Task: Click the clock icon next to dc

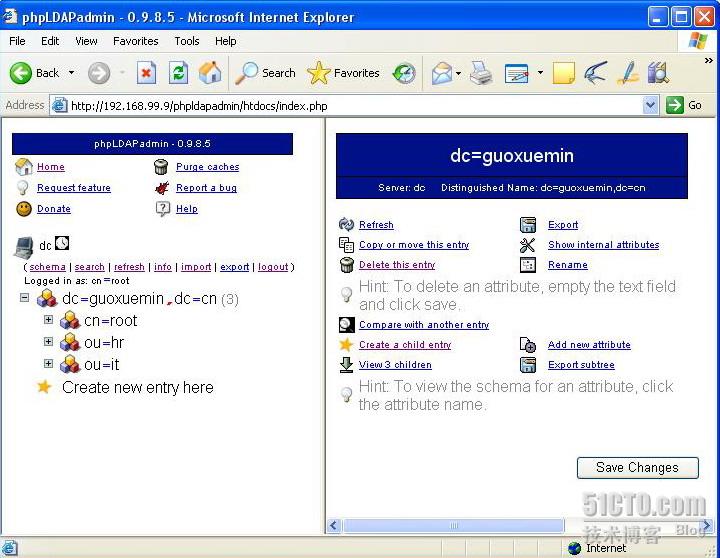Action: (62, 243)
